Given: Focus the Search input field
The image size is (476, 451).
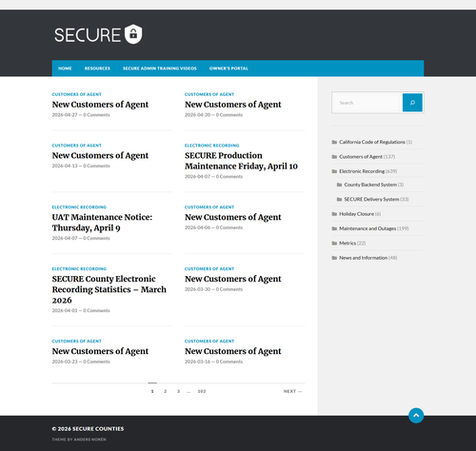Looking at the screenshot, I should click(367, 103).
